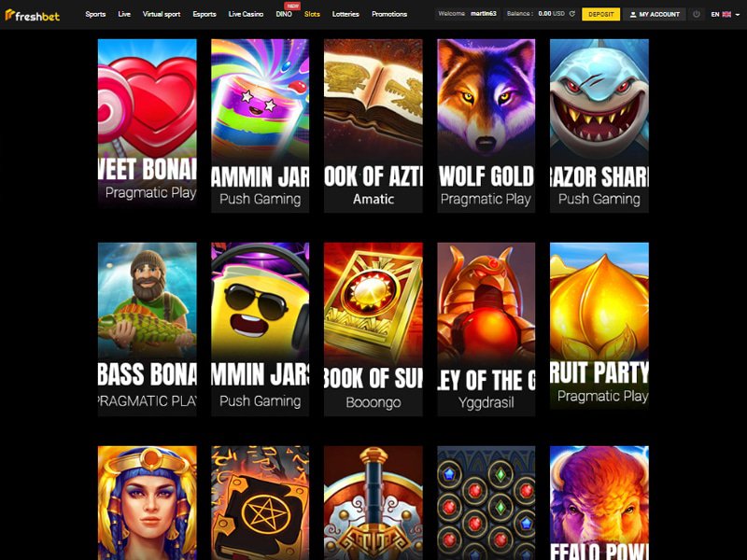
Task: Click the power logout icon
Action: (x=697, y=14)
